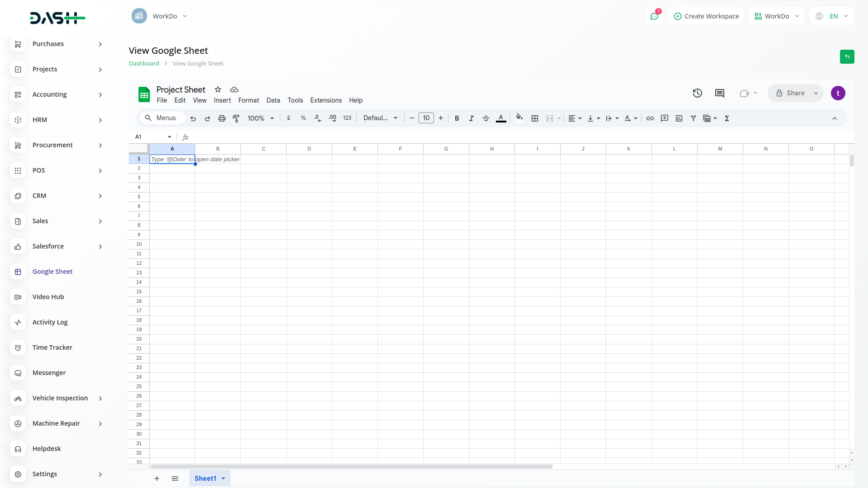Select the Sheet1 tab
This screenshot has height=488, width=868.
click(205, 478)
